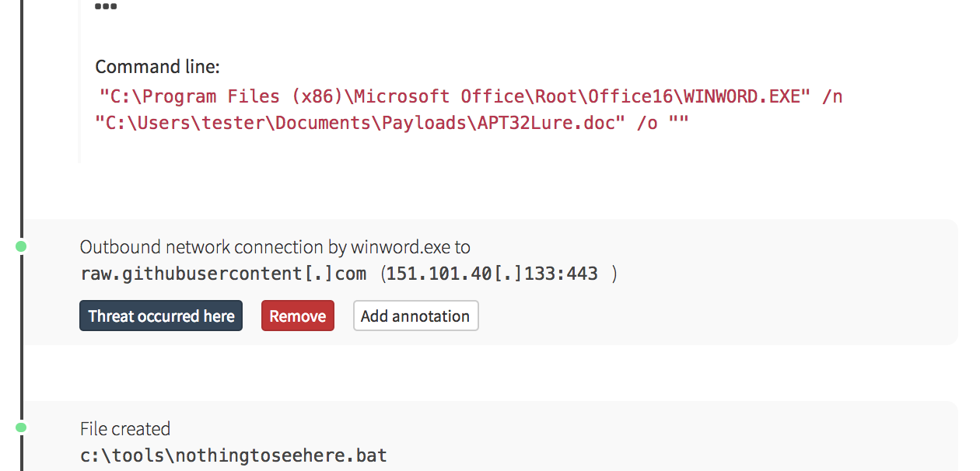The width and height of the screenshot is (980, 471).
Task: Click the green timeline dot for outbound connection
Action: point(21,246)
